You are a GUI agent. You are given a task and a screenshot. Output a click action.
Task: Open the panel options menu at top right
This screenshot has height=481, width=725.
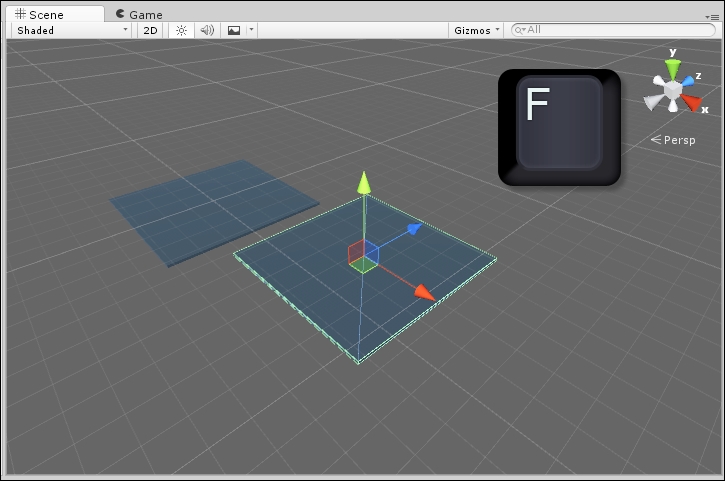pos(712,17)
